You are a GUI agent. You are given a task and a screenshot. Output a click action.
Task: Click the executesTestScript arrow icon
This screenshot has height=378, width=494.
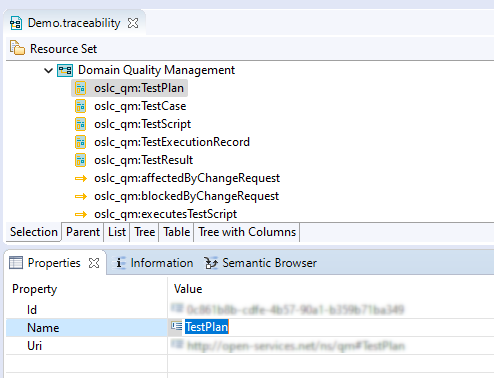click(81, 214)
